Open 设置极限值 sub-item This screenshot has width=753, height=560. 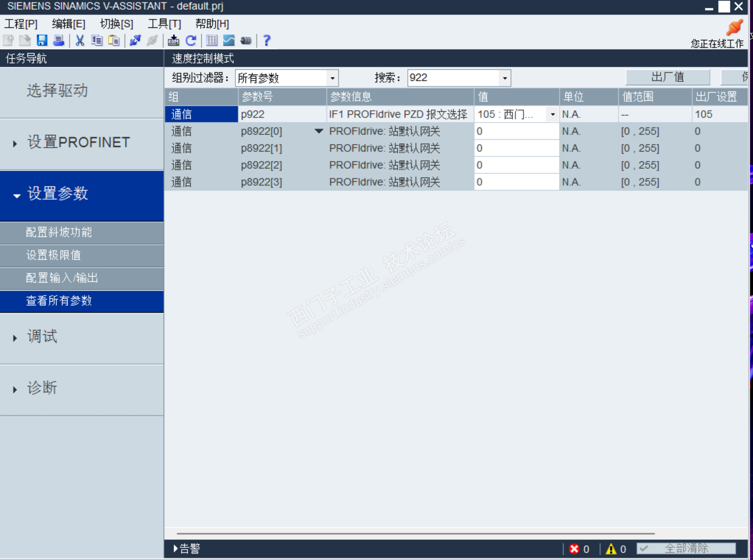[82, 255]
